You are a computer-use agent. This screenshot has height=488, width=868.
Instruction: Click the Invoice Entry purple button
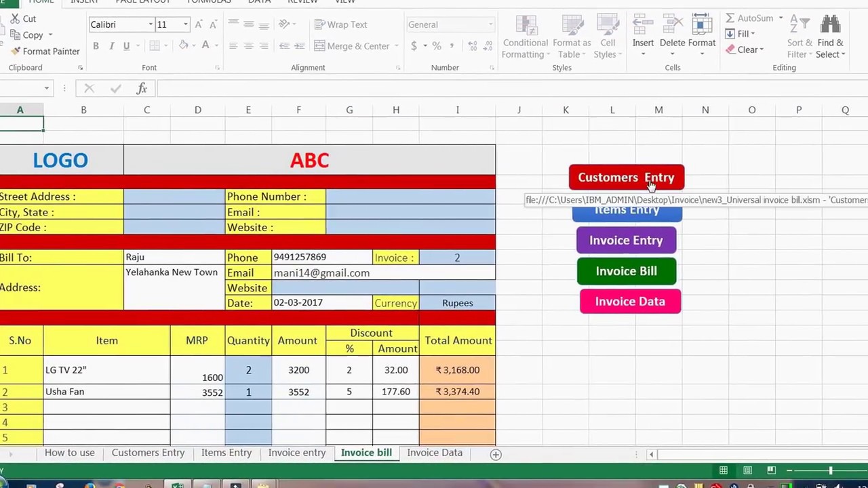[x=626, y=241]
